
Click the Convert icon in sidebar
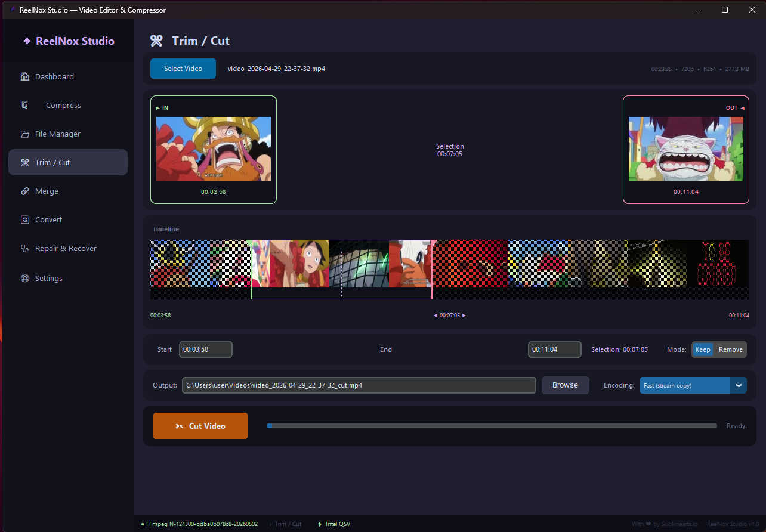[x=25, y=219]
